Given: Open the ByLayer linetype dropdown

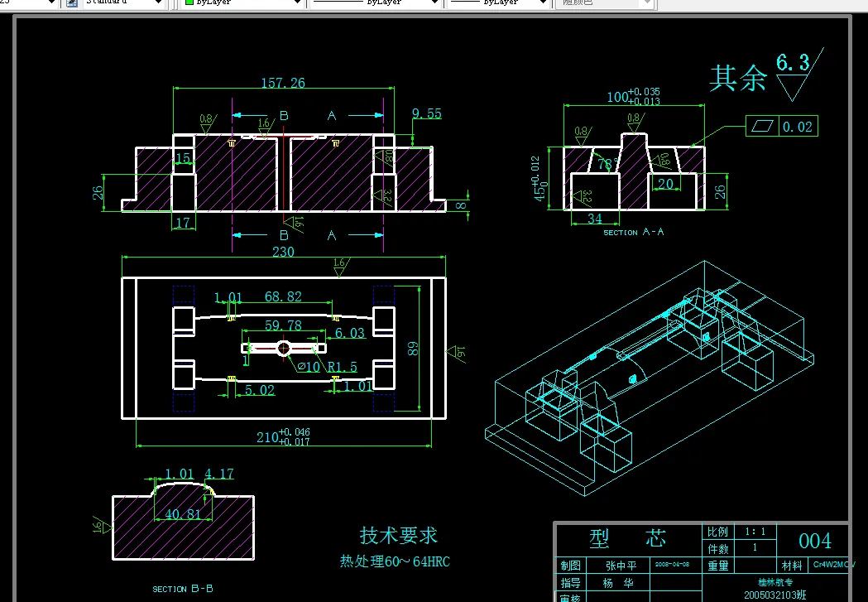Looking at the screenshot, I should click(x=434, y=2).
